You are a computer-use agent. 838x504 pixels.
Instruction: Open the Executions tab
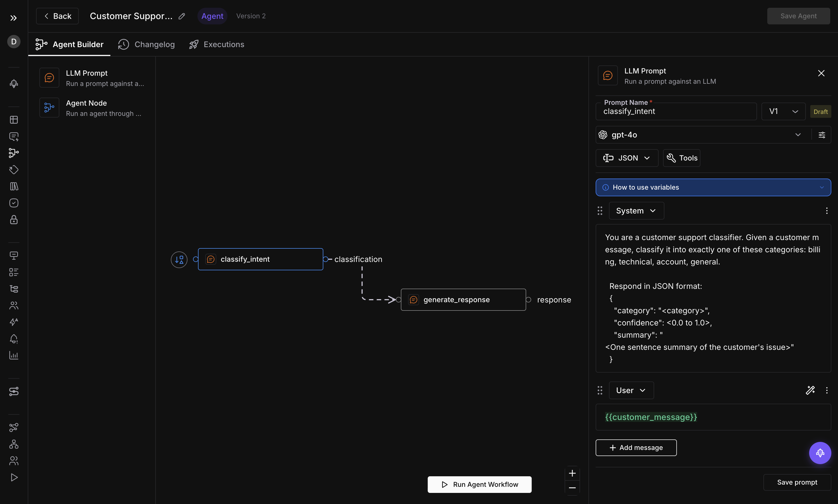pyautogui.click(x=216, y=44)
